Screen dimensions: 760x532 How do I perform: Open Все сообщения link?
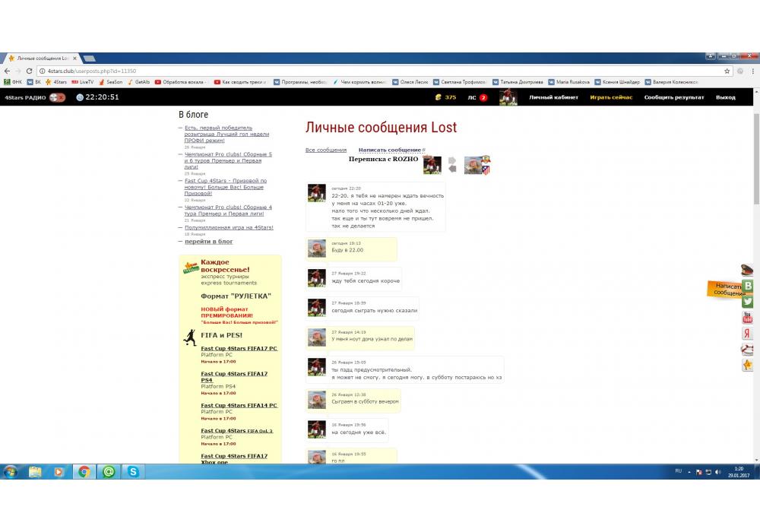point(326,150)
